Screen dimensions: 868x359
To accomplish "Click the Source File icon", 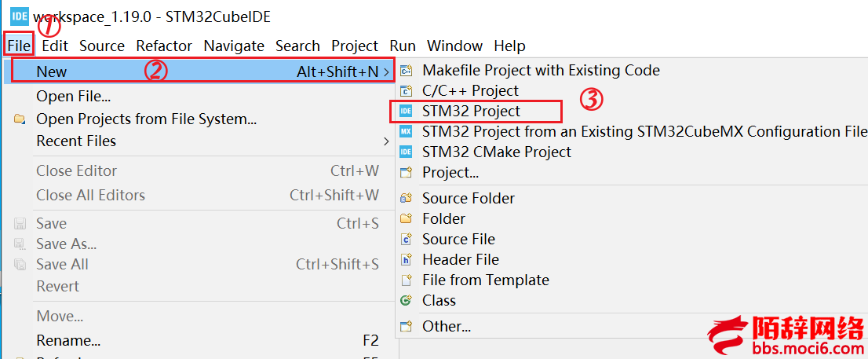I will coord(406,240).
